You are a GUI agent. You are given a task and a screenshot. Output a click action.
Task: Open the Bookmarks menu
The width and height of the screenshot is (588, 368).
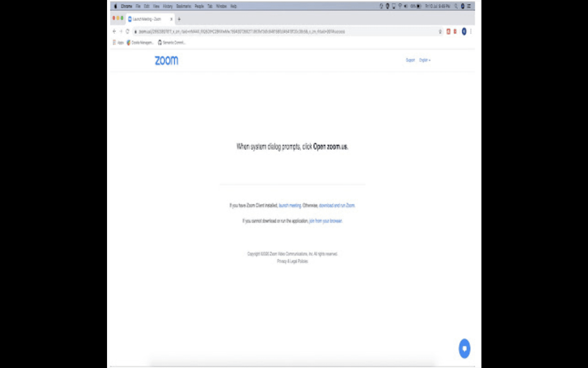(183, 6)
